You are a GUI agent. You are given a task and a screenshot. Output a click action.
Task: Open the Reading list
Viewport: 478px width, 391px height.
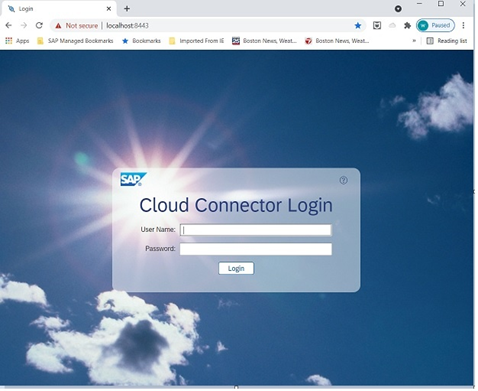click(447, 41)
